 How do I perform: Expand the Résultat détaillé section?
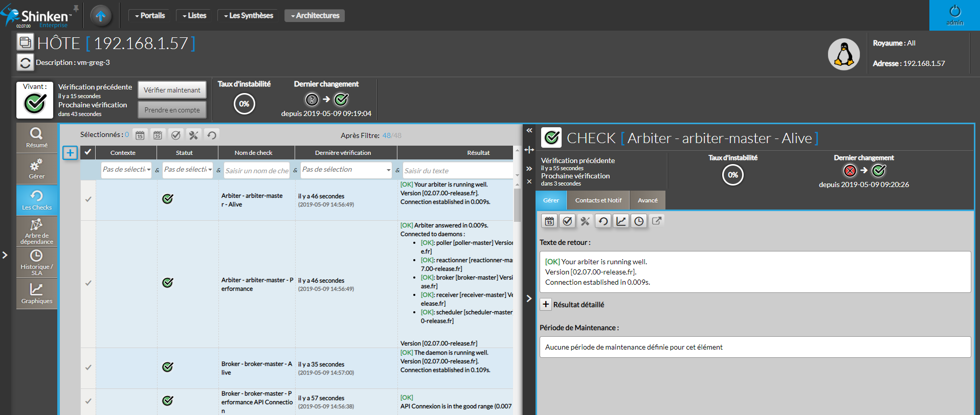(x=546, y=305)
